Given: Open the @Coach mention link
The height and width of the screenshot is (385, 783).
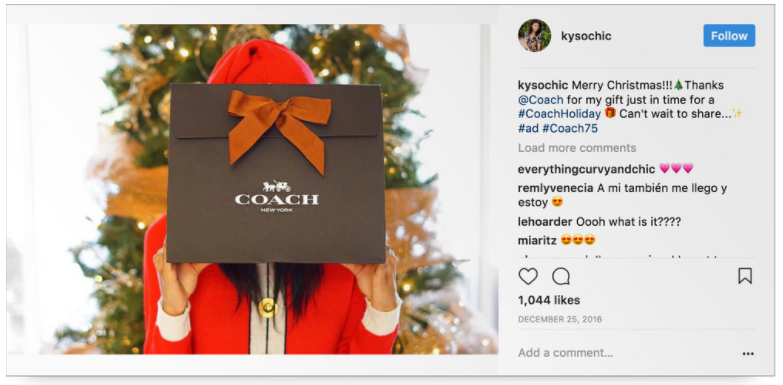Looking at the screenshot, I should pyautogui.click(x=540, y=99).
